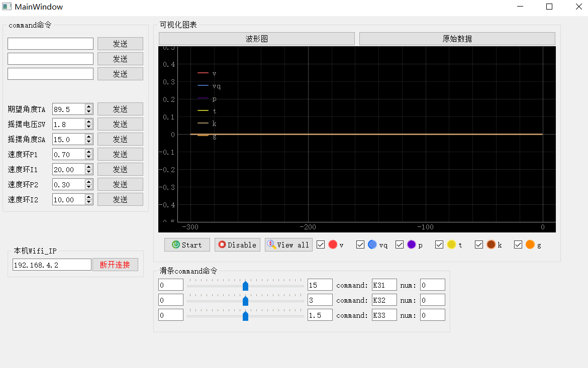Maximize the MainWindow window
Screen dimensions: 588x368
coord(549,7)
